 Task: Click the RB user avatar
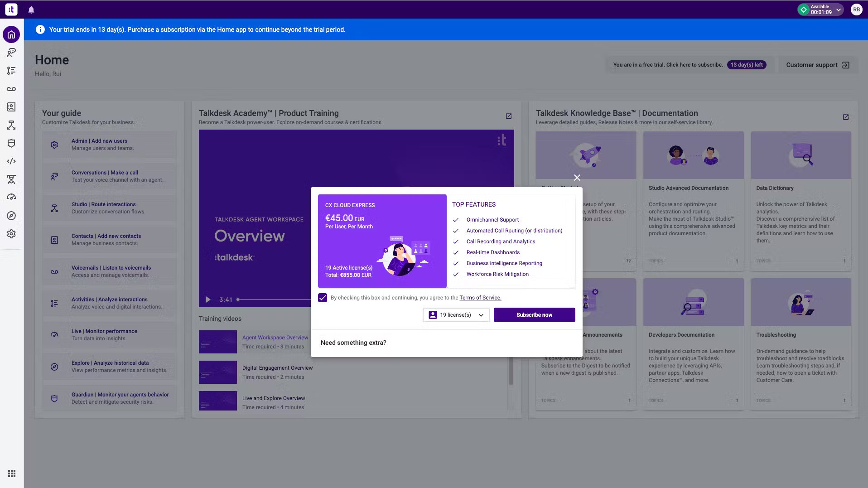click(x=856, y=10)
